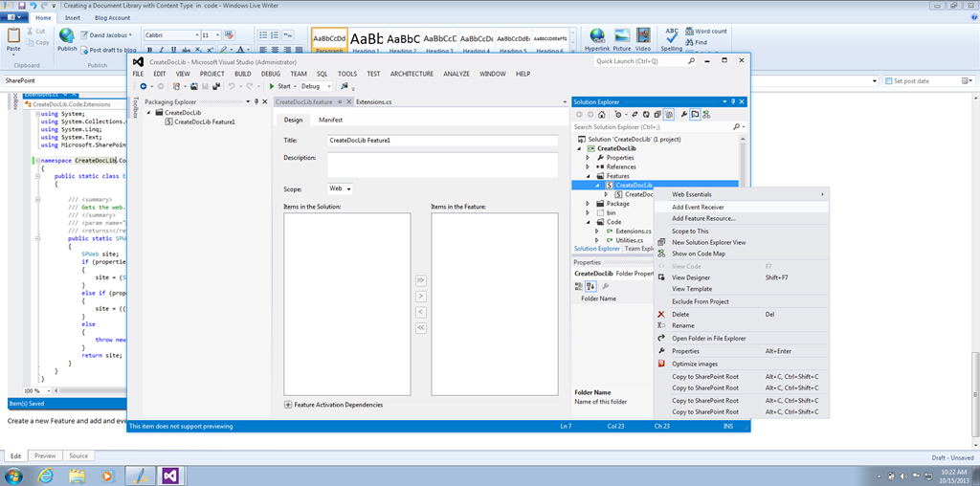
Task: Expand Feature Activation Dependencies section
Action: point(288,405)
